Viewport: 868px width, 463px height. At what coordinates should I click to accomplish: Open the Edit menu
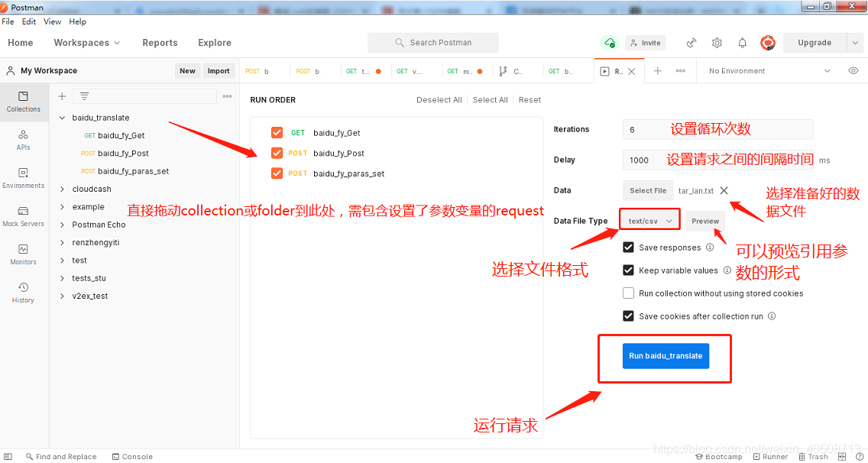point(29,21)
